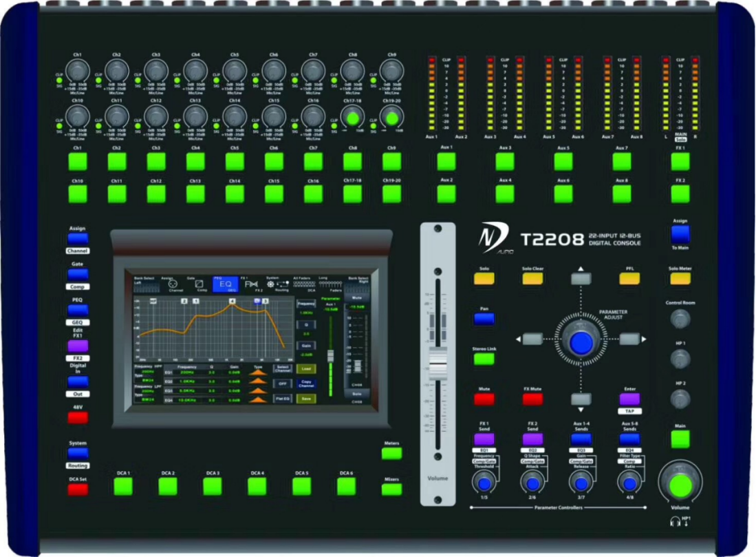Screen dimensions: 756x557
Task: Select band marker 3 on the EQ graph
Action: point(266,301)
